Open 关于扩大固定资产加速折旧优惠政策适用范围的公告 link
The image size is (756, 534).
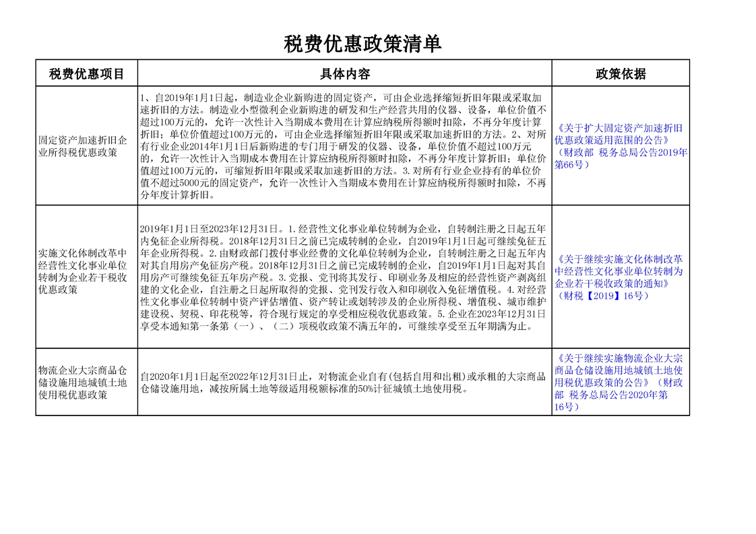pyautogui.click(x=621, y=134)
